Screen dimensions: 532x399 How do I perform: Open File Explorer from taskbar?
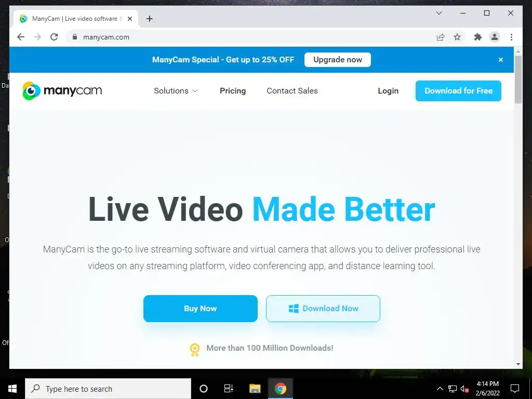pyautogui.click(x=255, y=389)
